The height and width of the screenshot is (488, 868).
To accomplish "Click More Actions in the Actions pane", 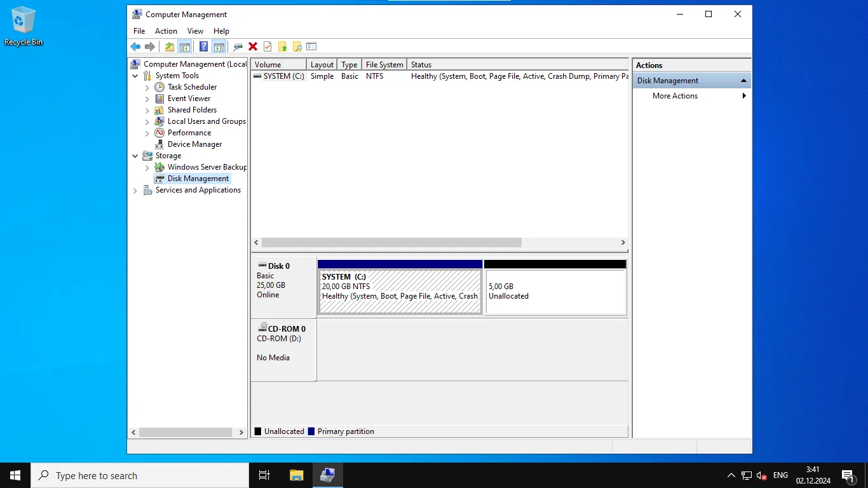I will pyautogui.click(x=675, y=96).
